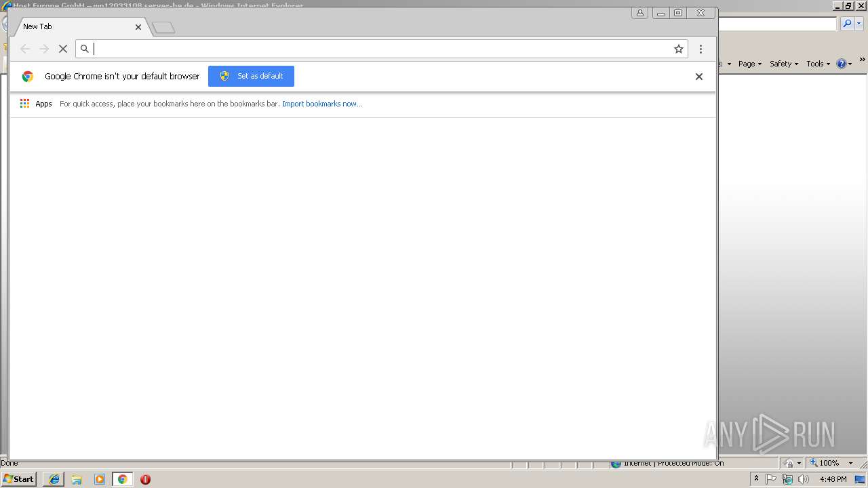This screenshot has height=488, width=868.
Task: Click the Internet Explorer search magnifier button
Action: pos(847,24)
